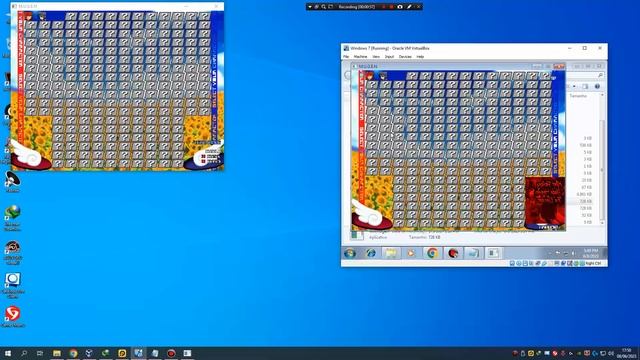Click the Windows 7 Start orb in VM
This screenshot has height=360, width=640.
point(350,253)
